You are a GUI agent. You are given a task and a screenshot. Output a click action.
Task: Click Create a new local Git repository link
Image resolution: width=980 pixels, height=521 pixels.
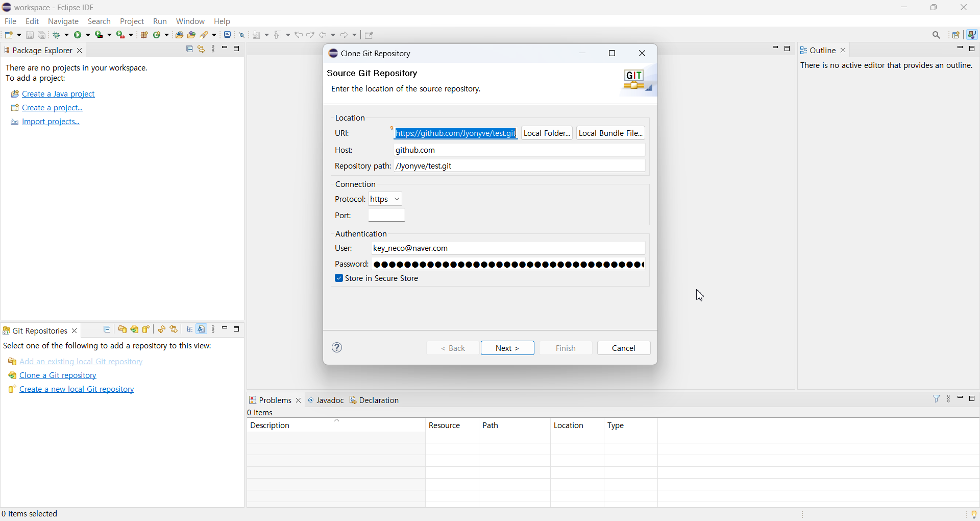77,389
